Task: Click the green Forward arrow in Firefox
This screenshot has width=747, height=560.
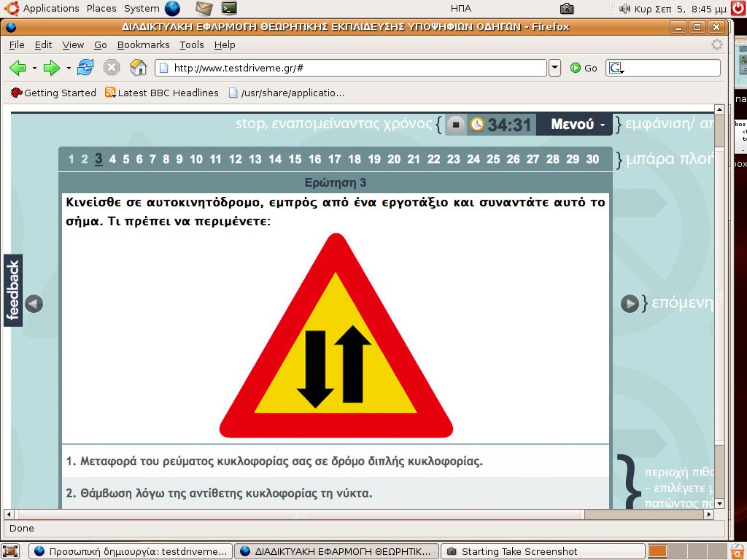Action: (x=52, y=68)
